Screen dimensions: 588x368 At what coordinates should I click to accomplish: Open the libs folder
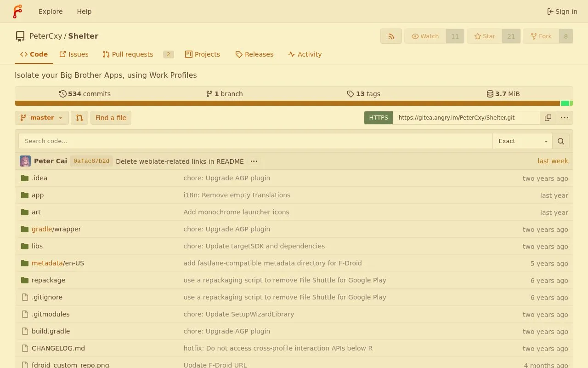(x=37, y=246)
